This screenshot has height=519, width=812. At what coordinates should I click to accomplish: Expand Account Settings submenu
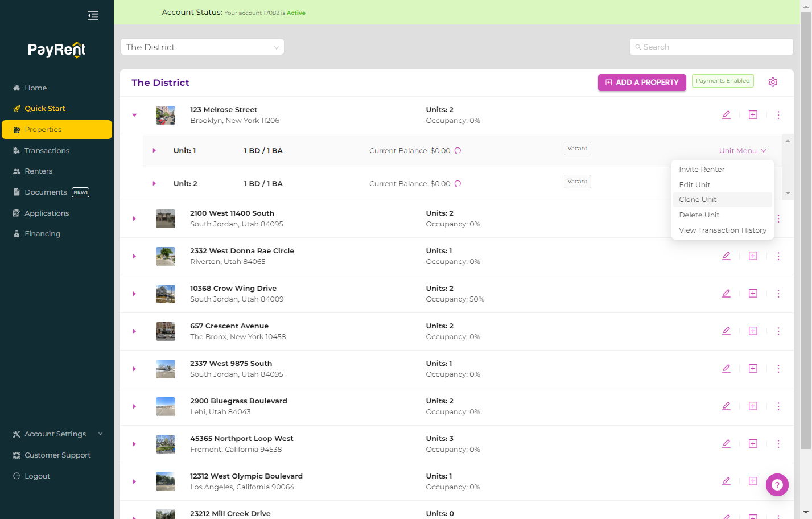click(101, 434)
